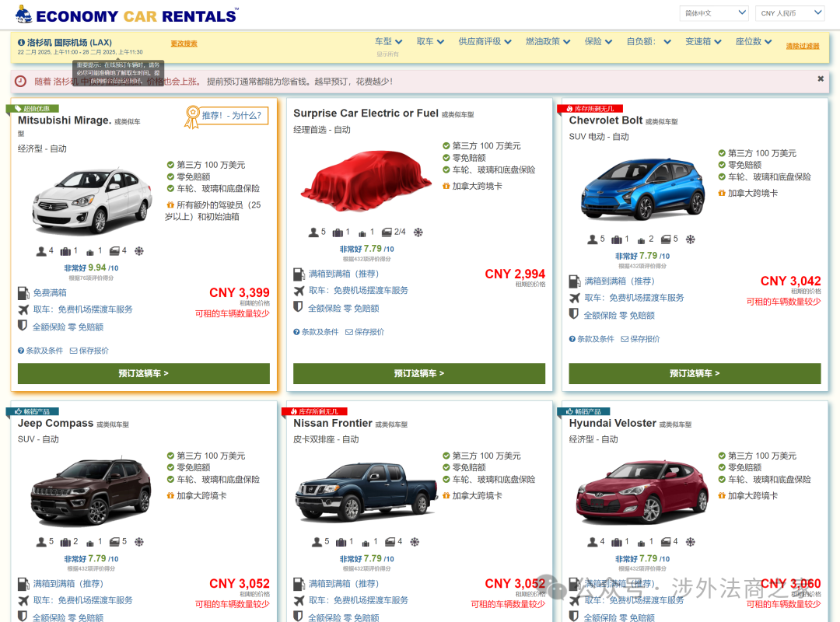Screen dimensions: 840x622
Task: Click fuel pump icon on Nissan Frontier card
Action: (299, 584)
